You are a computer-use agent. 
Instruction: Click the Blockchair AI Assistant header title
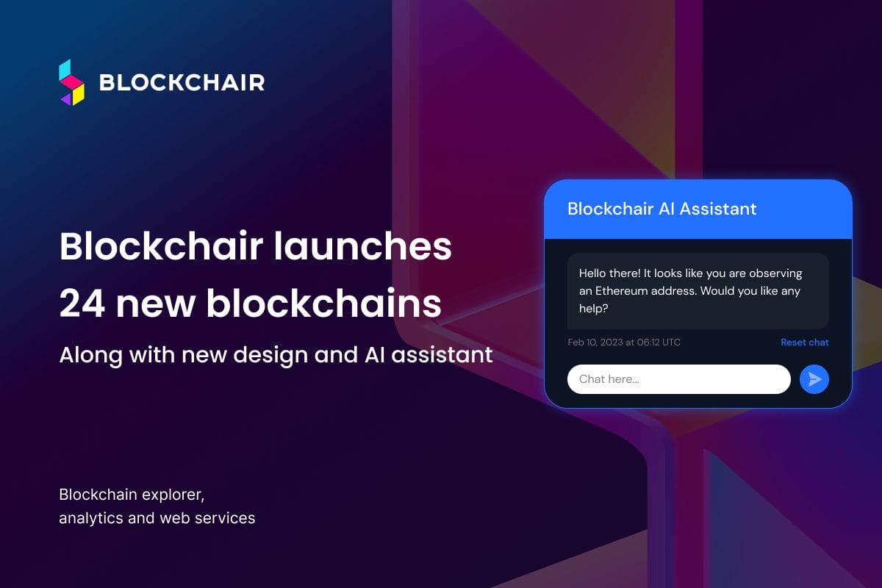[x=661, y=209]
